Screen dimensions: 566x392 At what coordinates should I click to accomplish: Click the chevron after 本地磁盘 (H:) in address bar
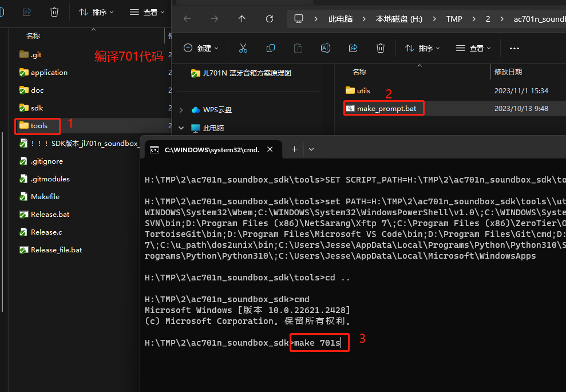coord(434,19)
